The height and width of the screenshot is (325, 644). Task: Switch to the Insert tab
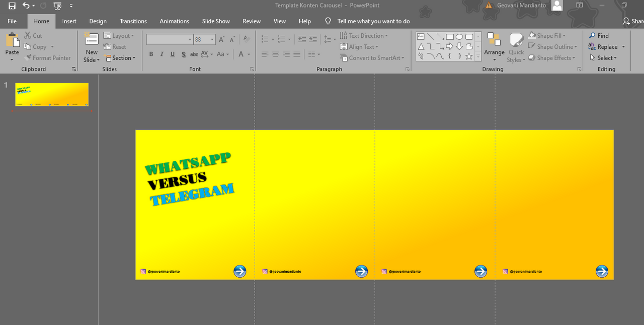point(69,21)
